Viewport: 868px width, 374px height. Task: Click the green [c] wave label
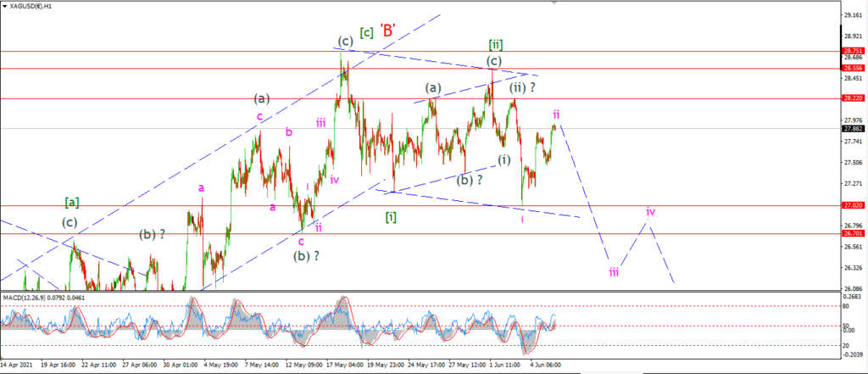pyautogui.click(x=366, y=32)
